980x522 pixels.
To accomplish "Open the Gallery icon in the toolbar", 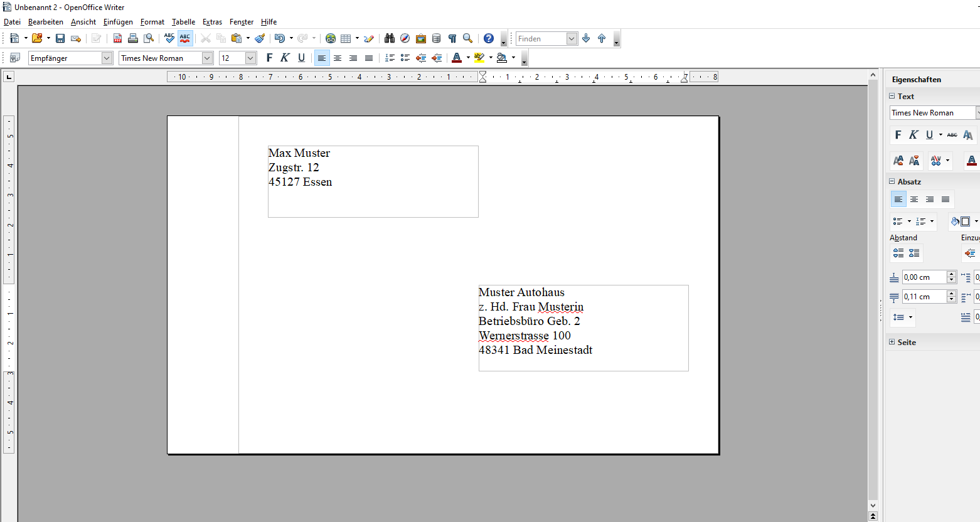I will 420,38.
